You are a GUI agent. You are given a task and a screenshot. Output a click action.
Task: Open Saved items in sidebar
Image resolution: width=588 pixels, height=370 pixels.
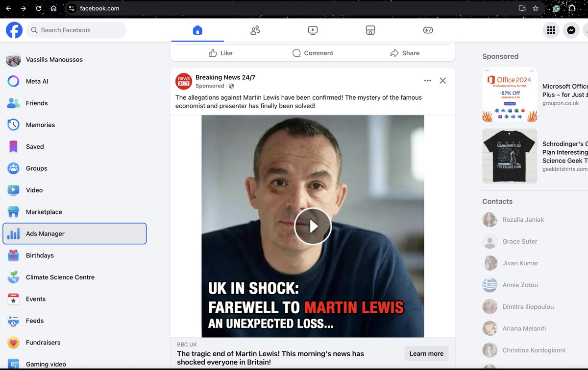74,147
